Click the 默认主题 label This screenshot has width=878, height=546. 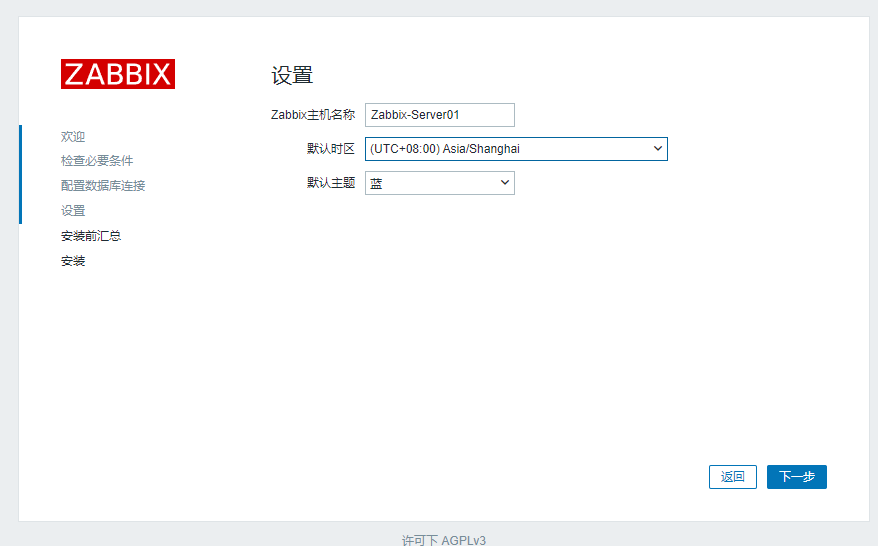click(330, 183)
